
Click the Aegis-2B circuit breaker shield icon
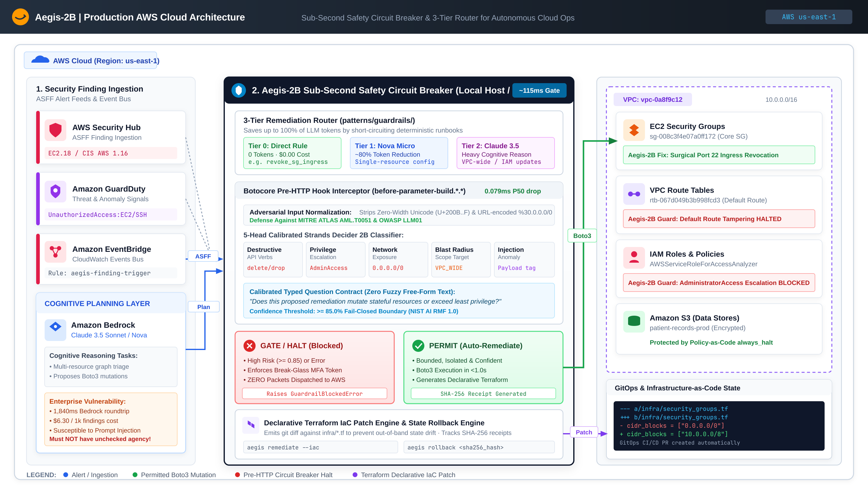point(238,90)
